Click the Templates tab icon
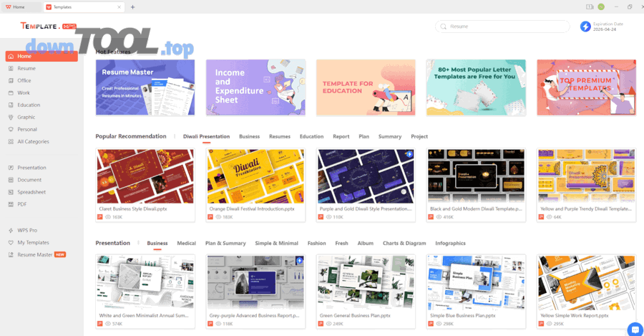644x336 pixels. tap(49, 7)
